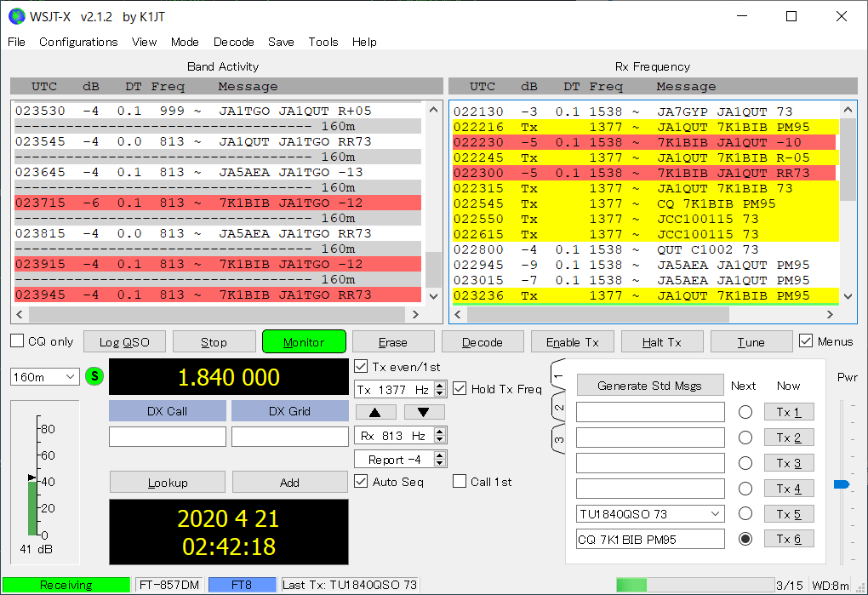Increase the Report value spinner

[440, 456]
